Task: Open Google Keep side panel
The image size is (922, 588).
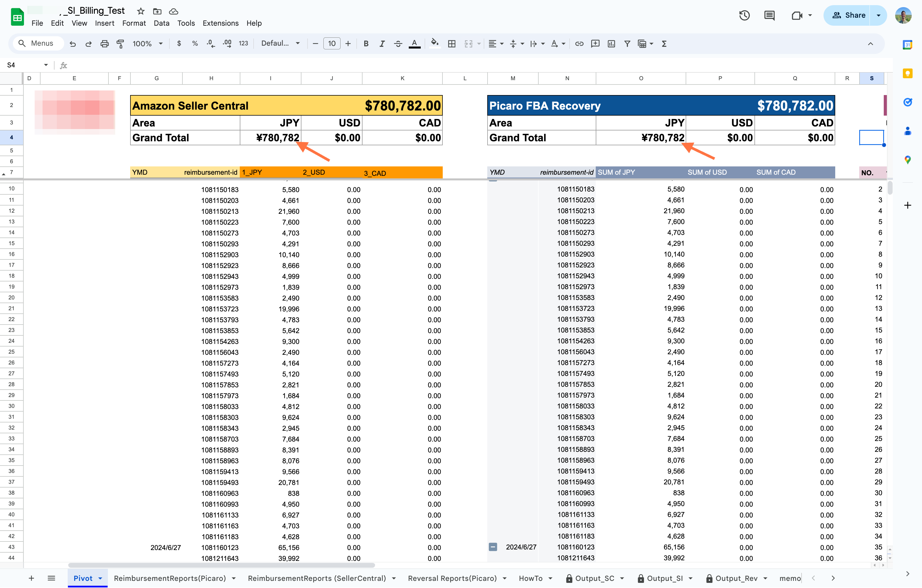Action: (x=907, y=73)
